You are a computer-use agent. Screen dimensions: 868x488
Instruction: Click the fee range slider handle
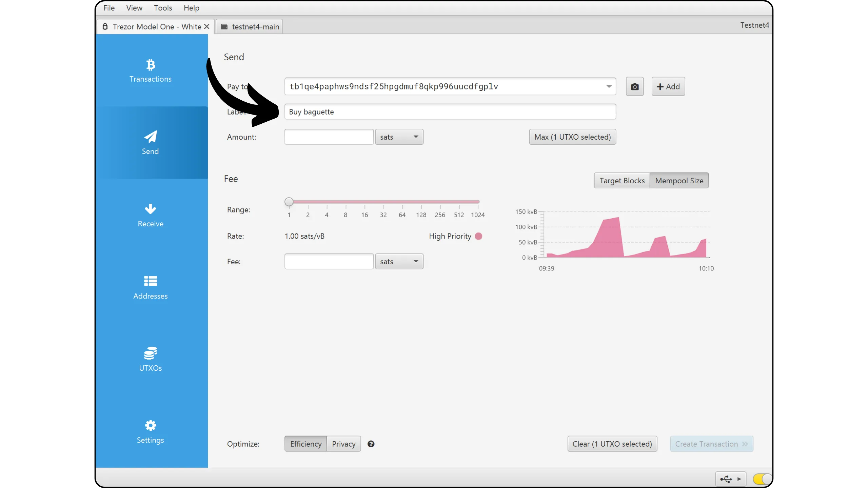[289, 202]
